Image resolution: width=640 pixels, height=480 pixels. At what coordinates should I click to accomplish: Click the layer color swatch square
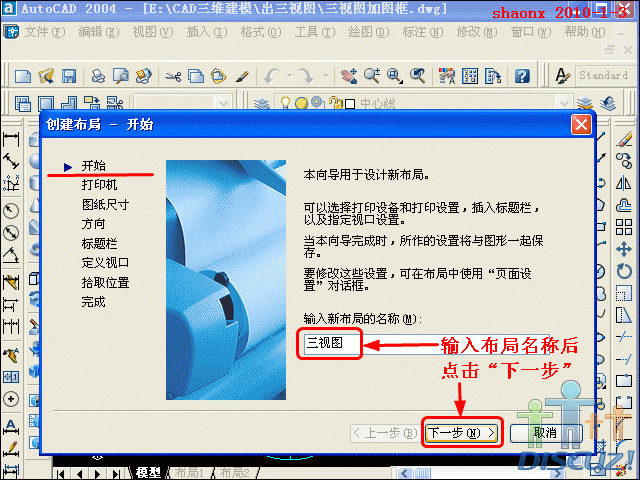[x=350, y=104]
